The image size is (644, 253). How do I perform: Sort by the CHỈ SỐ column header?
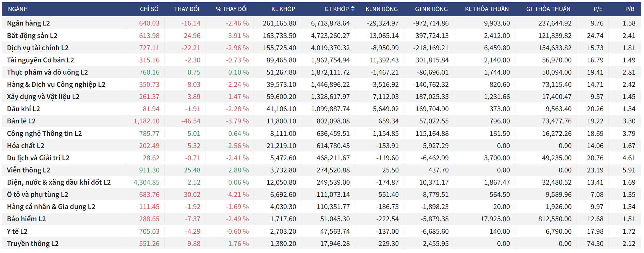149,9
